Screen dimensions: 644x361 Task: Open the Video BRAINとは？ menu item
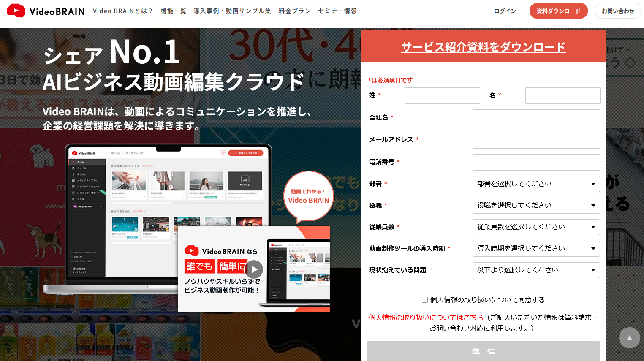(122, 11)
